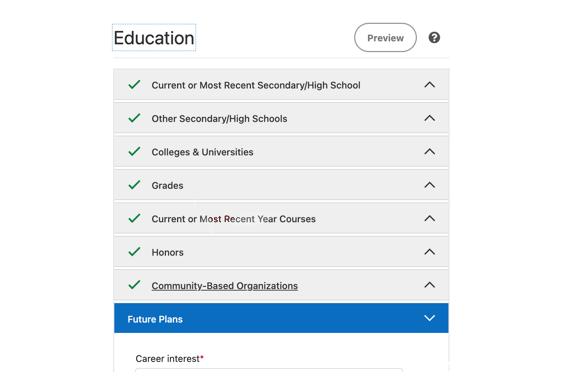Image resolution: width=561 pixels, height=391 pixels.
Task: Click the Career interest input field
Action: coord(269,371)
